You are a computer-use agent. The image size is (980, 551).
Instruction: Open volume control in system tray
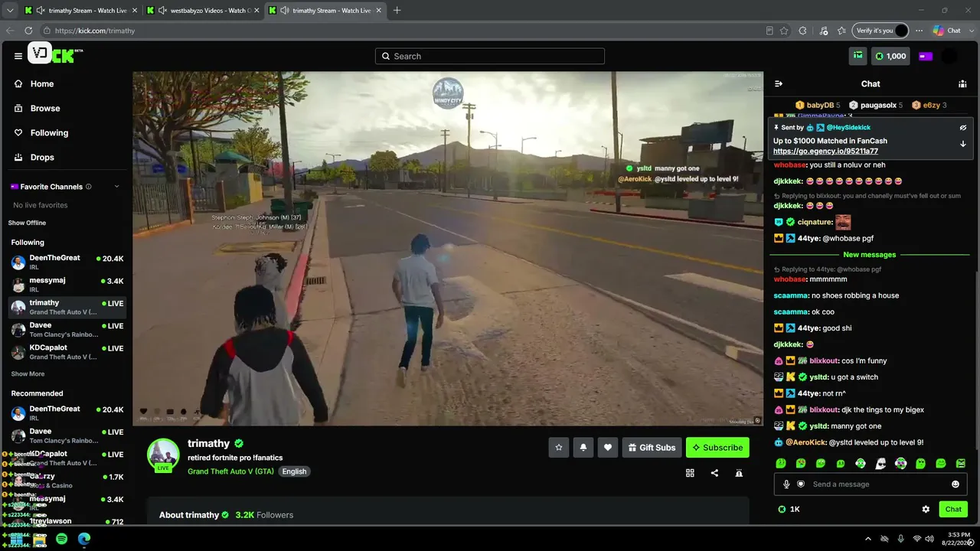[931, 539]
